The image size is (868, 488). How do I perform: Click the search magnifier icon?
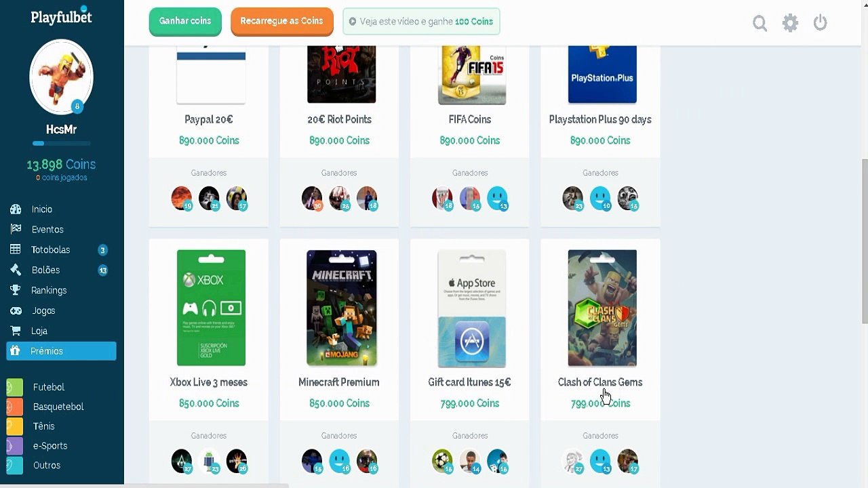tap(759, 23)
